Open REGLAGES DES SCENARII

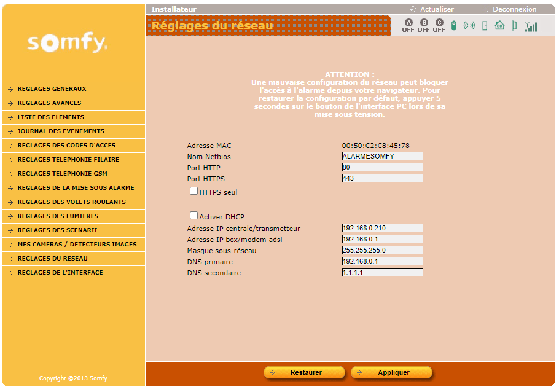click(x=74, y=230)
